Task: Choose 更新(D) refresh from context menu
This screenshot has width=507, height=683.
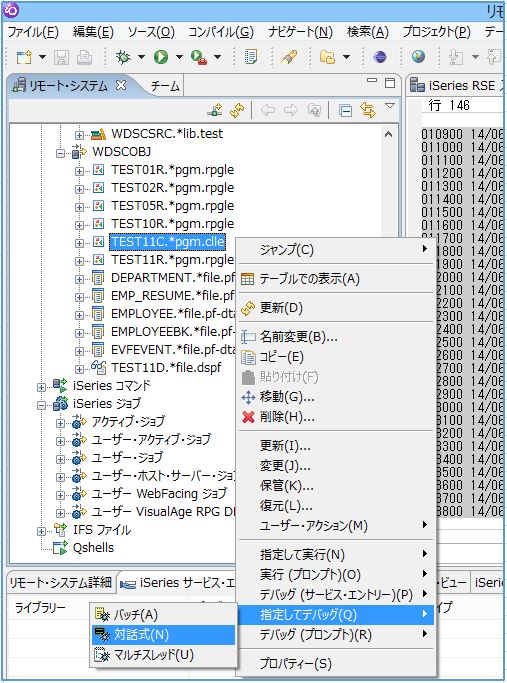Action: click(x=336, y=308)
